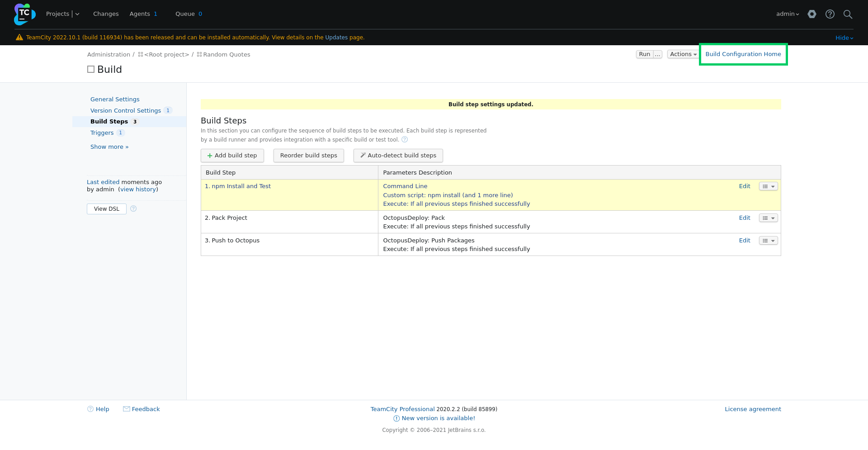
Task: Open the Help link in footer
Action: pos(103,409)
